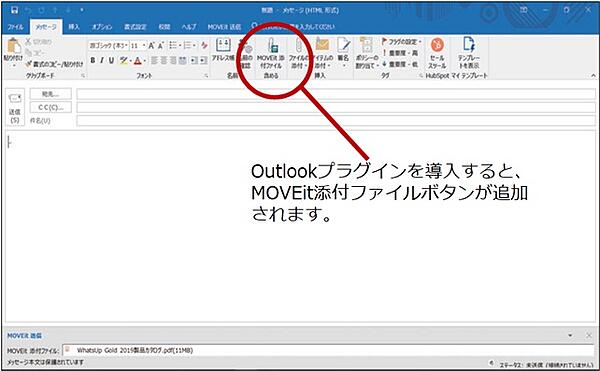
Task: Toggle Italic formatting
Action: tap(102, 60)
